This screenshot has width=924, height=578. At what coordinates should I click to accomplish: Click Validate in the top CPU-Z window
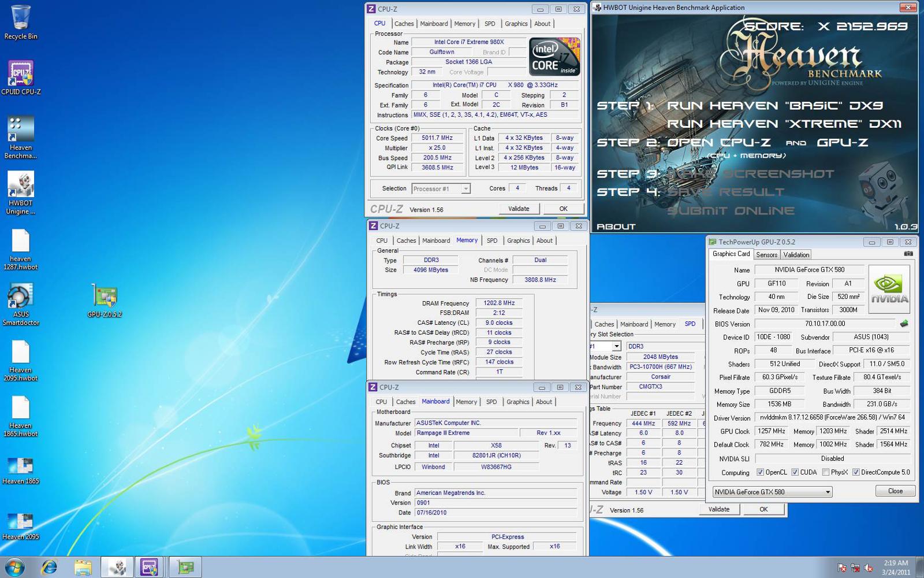(x=519, y=209)
